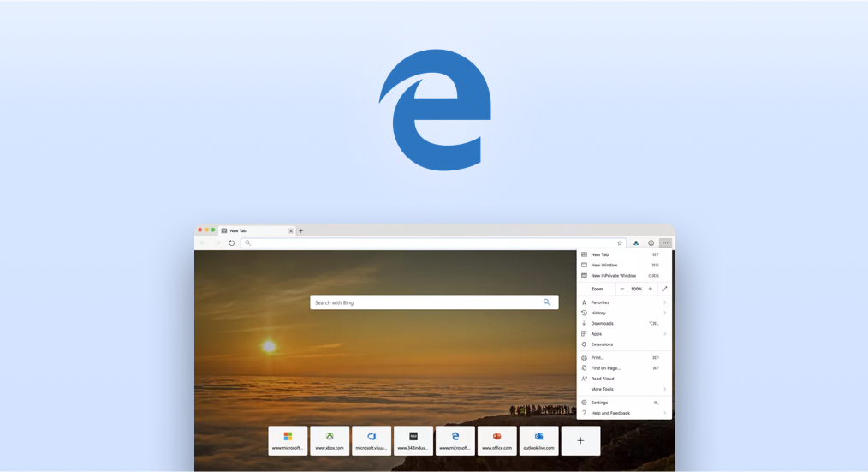Enter full screen using zoom expand icon
868x472 pixels.
(x=664, y=289)
